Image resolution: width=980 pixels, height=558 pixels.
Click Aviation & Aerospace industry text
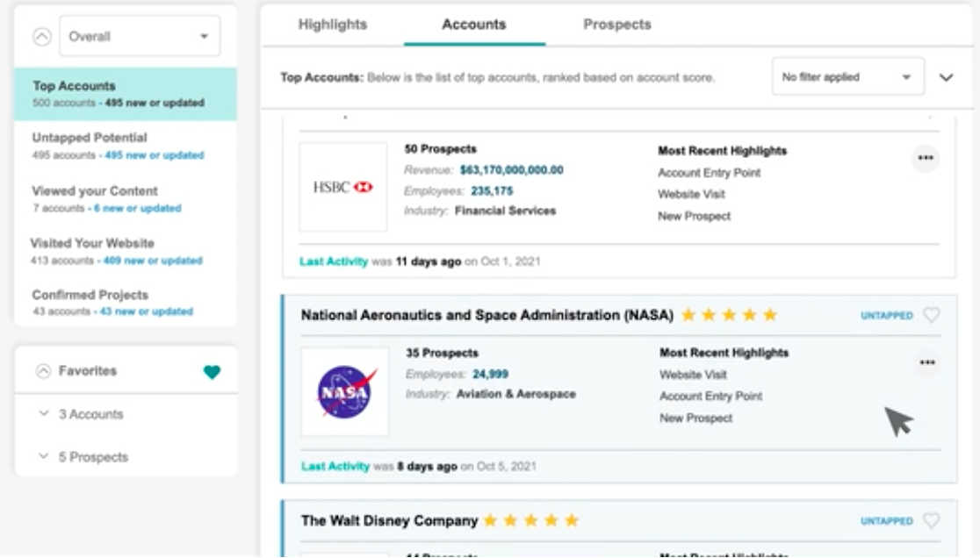tap(516, 395)
